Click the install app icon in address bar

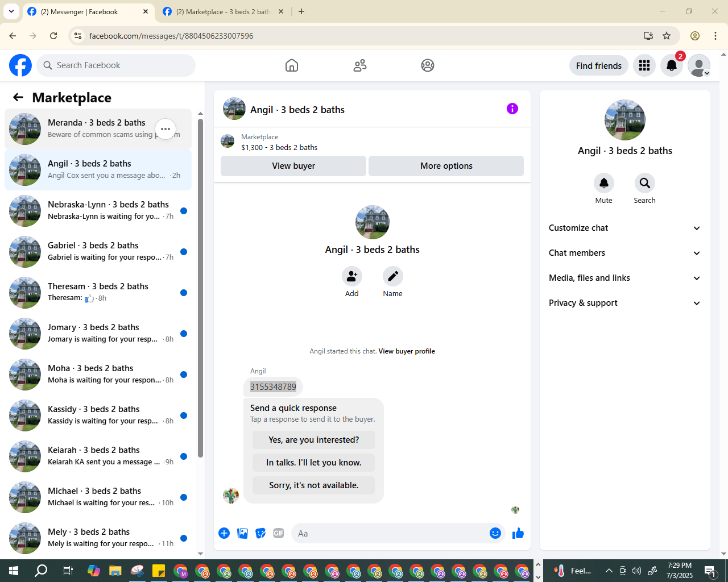coord(648,36)
